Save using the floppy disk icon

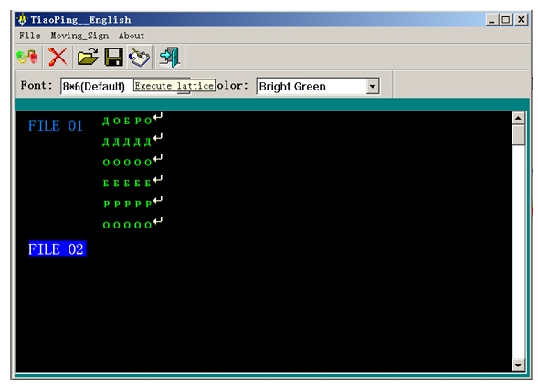click(x=113, y=57)
